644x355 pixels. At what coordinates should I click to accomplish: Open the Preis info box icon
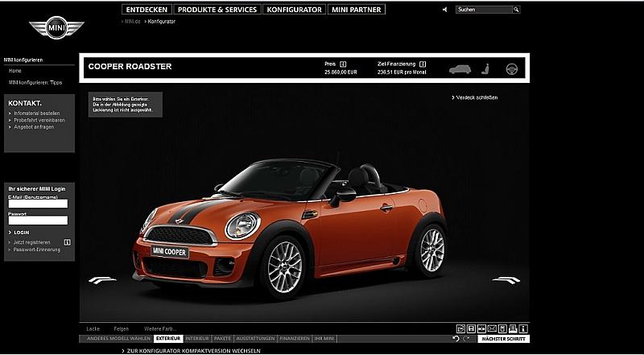tap(343, 63)
